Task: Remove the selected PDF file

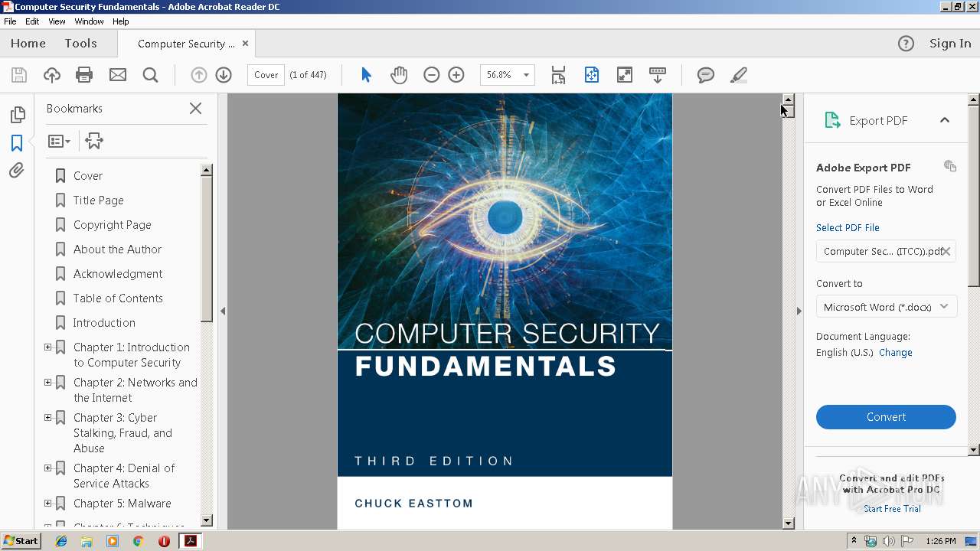Action: pyautogui.click(x=946, y=251)
